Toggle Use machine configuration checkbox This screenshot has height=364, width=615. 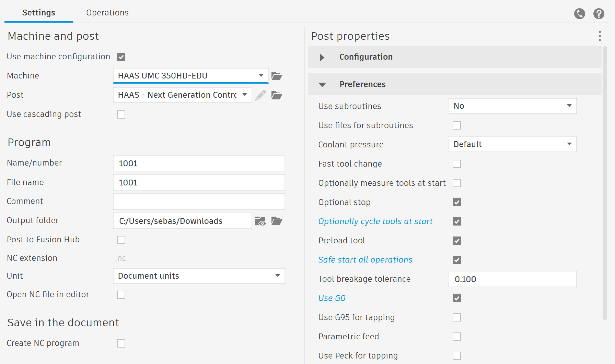tap(121, 57)
